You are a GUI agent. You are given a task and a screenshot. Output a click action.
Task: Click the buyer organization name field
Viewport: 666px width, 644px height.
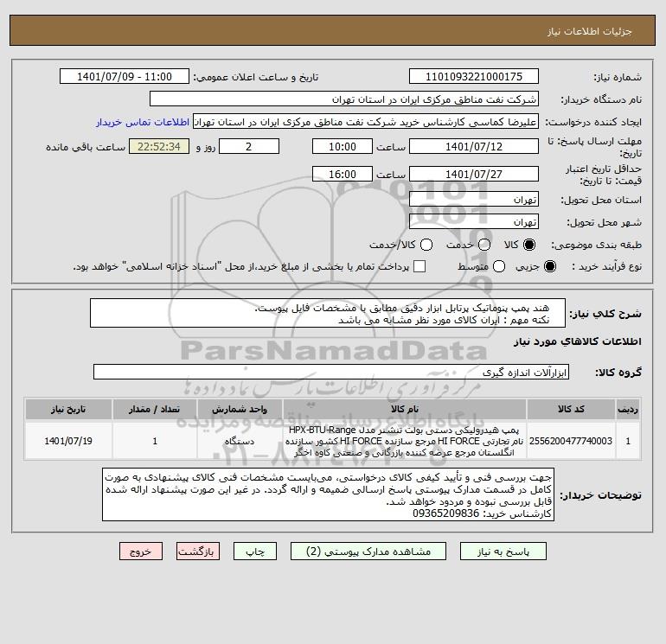pyautogui.click(x=344, y=99)
